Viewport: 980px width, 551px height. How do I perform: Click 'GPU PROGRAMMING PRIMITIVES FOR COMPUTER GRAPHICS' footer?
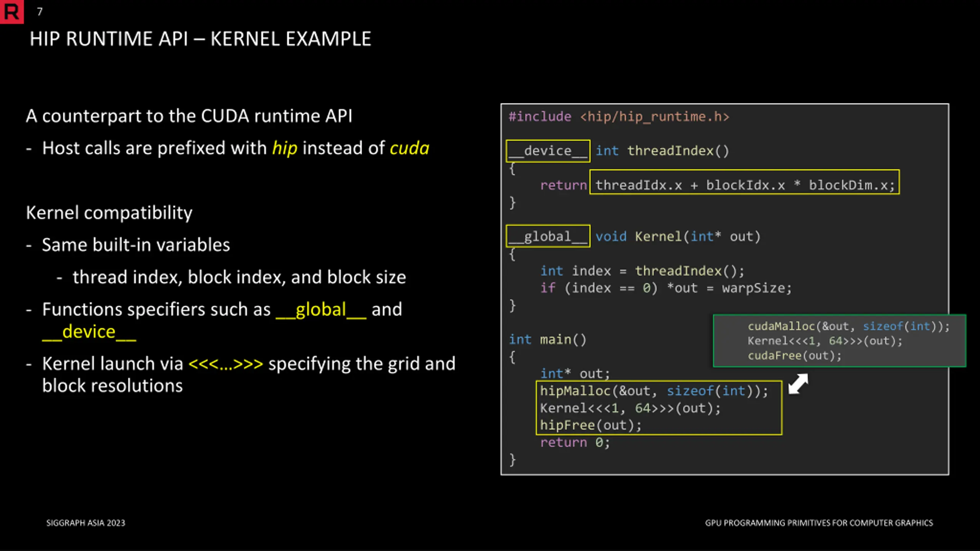(819, 523)
